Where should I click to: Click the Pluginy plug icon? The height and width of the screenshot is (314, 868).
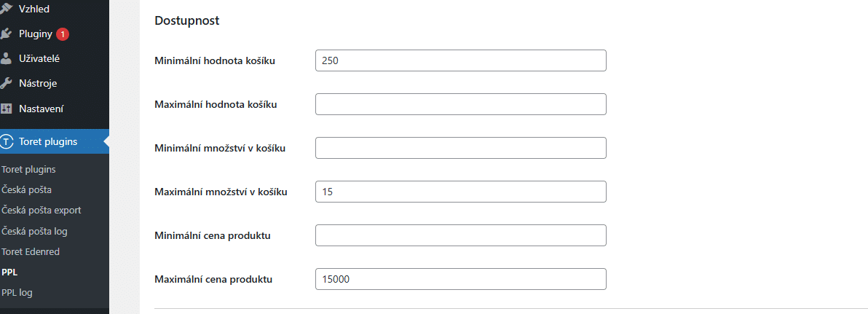[7, 34]
